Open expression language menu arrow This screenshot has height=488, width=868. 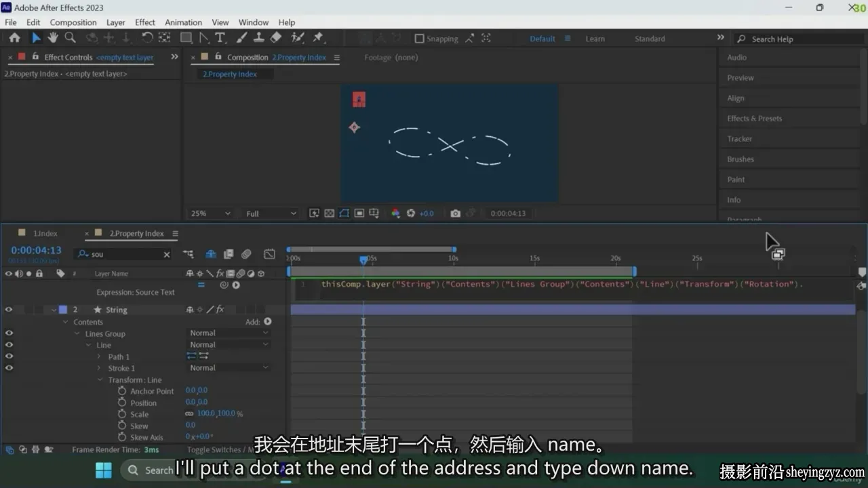click(236, 285)
